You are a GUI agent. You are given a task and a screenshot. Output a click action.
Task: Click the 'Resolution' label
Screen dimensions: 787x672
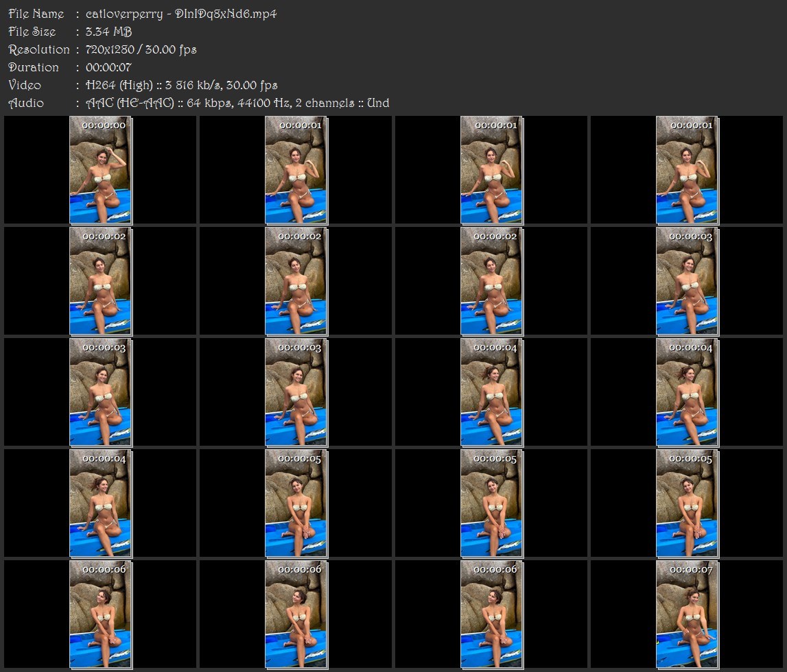pyautogui.click(x=38, y=49)
